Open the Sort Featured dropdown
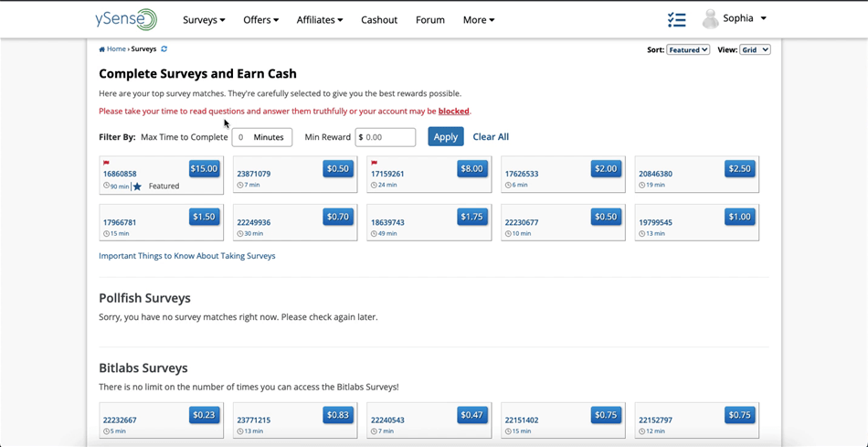This screenshot has height=447, width=868. click(x=688, y=50)
